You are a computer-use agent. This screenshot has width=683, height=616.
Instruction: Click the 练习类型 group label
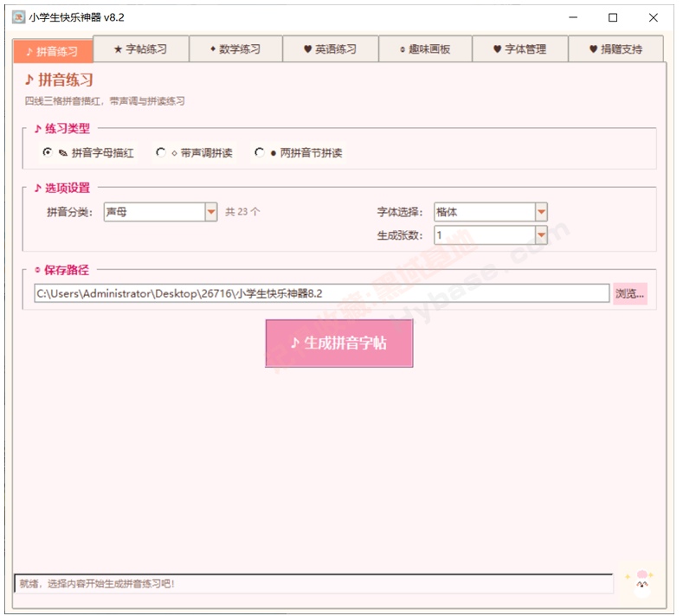pyautogui.click(x=62, y=128)
